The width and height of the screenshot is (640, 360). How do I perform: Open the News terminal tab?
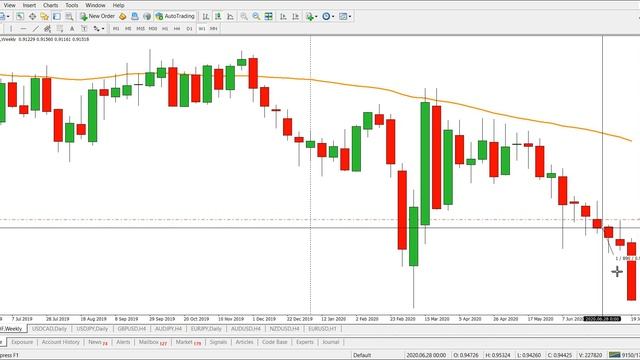pyautogui.click(x=98, y=342)
